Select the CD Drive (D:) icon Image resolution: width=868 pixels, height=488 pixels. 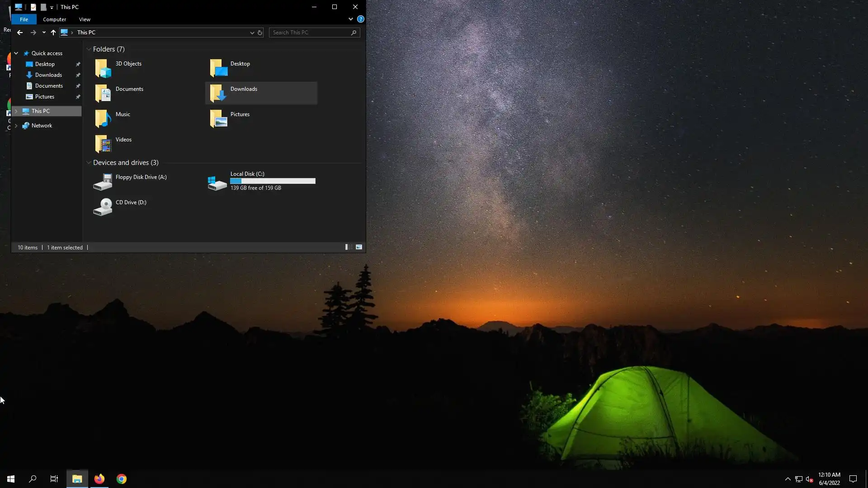pyautogui.click(x=103, y=207)
